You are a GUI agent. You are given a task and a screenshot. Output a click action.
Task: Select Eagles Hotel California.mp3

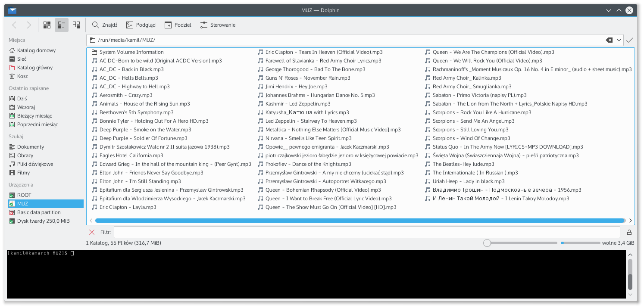(x=127, y=156)
